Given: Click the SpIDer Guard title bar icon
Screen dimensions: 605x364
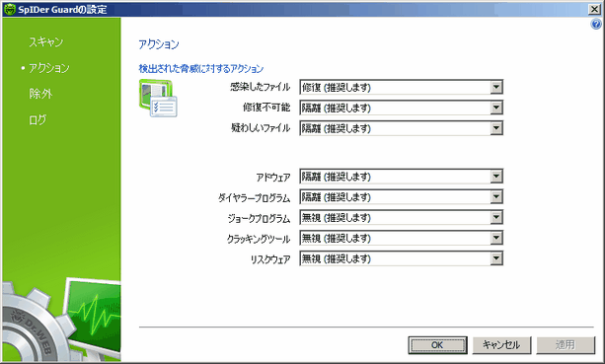Looking at the screenshot, I should (9, 9).
